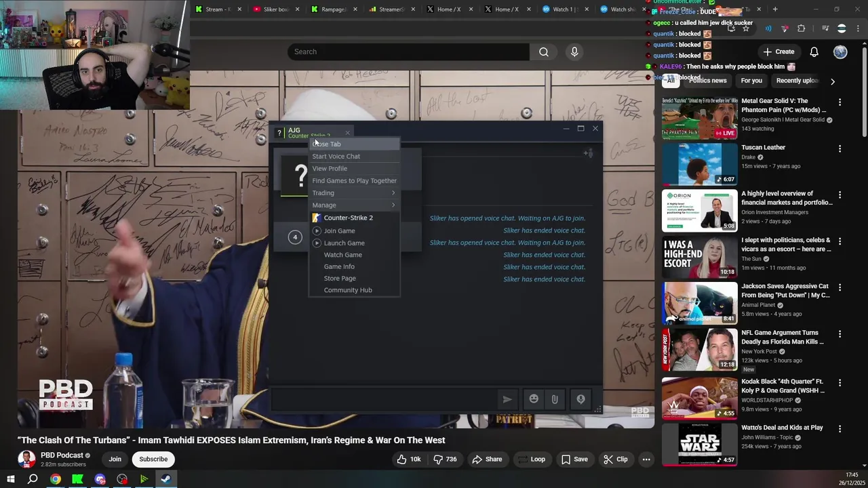The height and width of the screenshot is (488, 868).
Task: Select the Politics news filter chip
Action: (x=708, y=81)
